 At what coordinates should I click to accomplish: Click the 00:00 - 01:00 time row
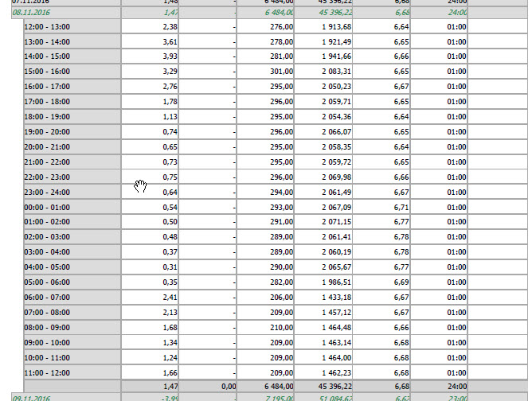point(276,207)
